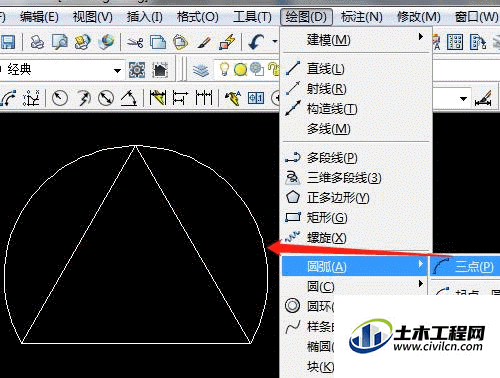Viewport: 500px width, 378px height.
Task: Open the Layer Properties Manager icon
Action: [201, 70]
